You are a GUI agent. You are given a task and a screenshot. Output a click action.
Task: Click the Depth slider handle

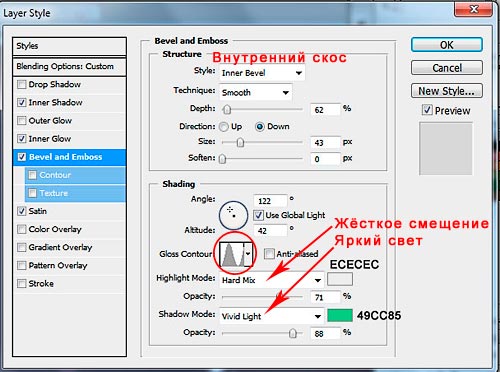pos(227,109)
